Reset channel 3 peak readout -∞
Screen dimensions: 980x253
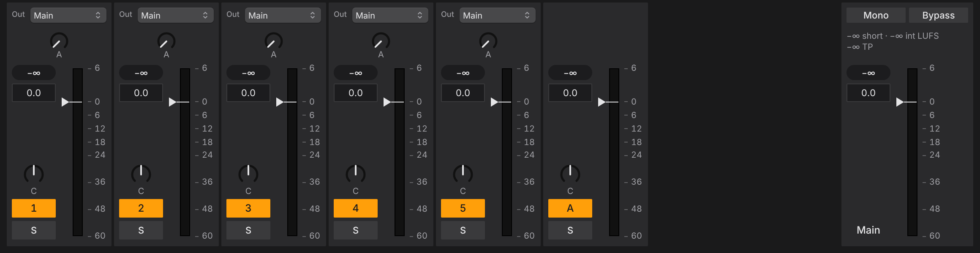pyautogui.click(x=248, y=73)
